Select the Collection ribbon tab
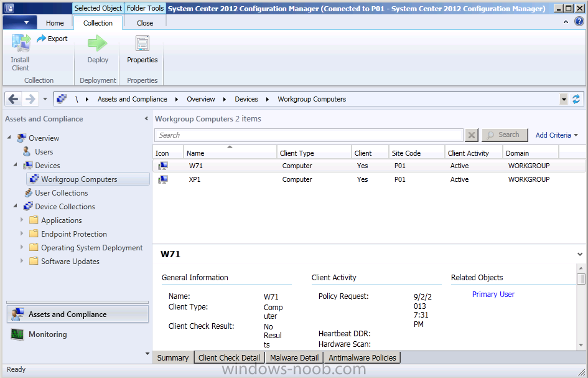 pyautogui.click(x=98, y=23)
